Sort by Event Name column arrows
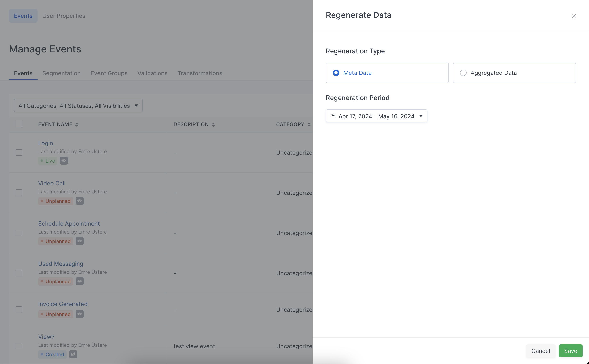The width and height of the screenshot is (589, 364). pos(77,124)
